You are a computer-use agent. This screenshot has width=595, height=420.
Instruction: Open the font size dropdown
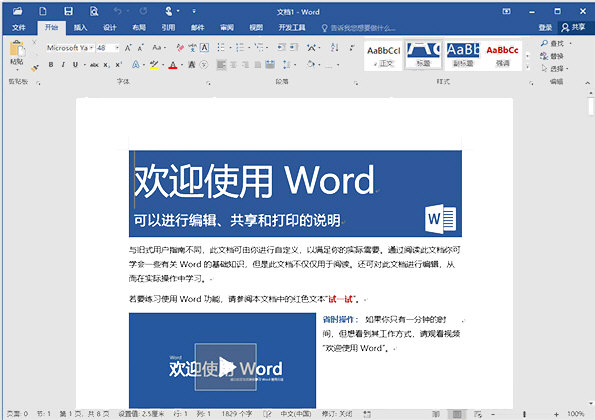pos(117,48)
